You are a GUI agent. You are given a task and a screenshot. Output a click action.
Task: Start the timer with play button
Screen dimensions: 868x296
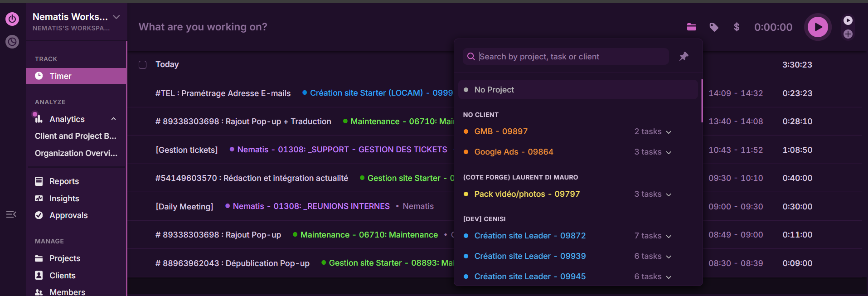click(817, 27)
